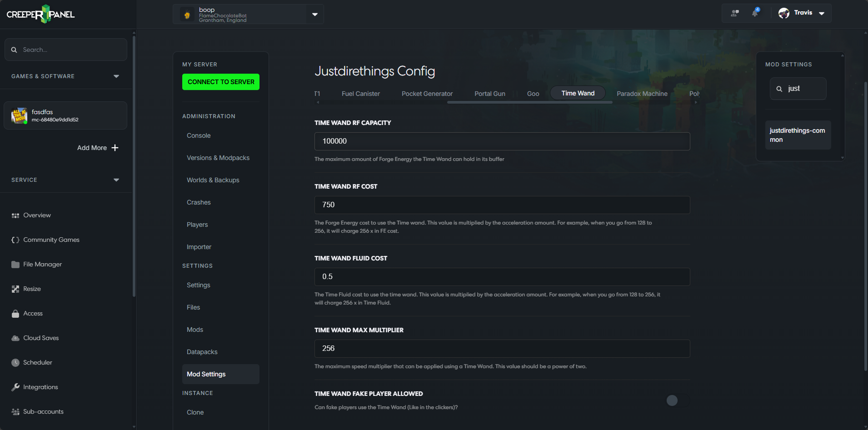Viewport: 868px width, 430px height.
Task: Collapse the Games & Software section
Action: [116, 76]
